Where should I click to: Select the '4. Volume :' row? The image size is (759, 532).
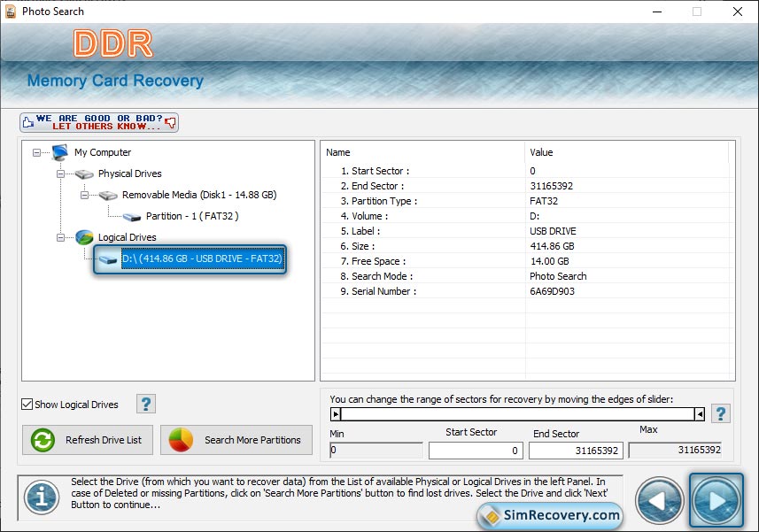point(528,216)
